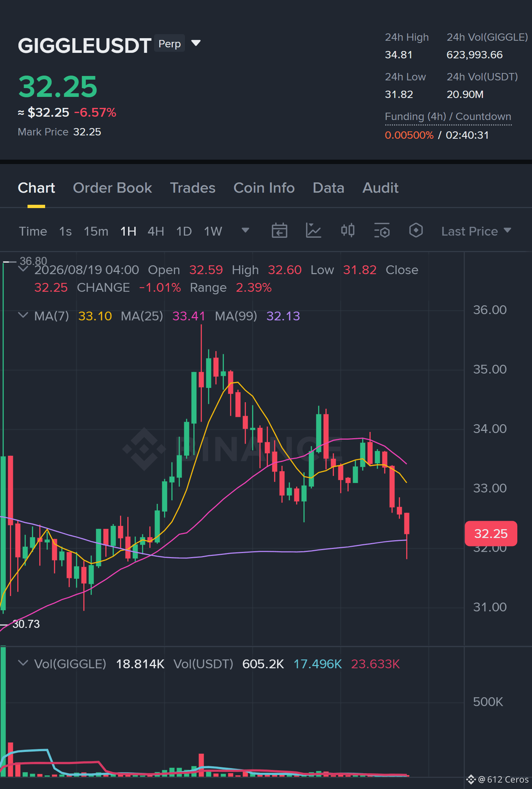The image size is (532, 789).
Task: Open the calendar date jump icon
Action: [279, 231]
